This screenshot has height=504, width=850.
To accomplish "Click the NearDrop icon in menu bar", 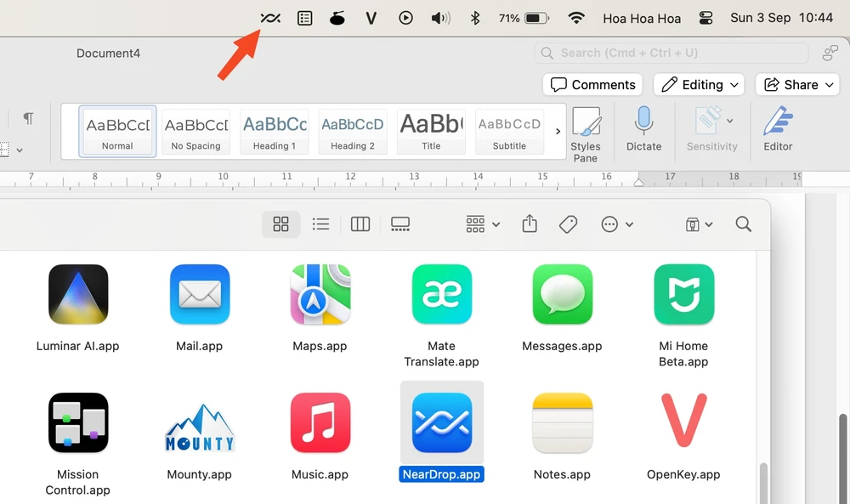I will tap(270, 18).
